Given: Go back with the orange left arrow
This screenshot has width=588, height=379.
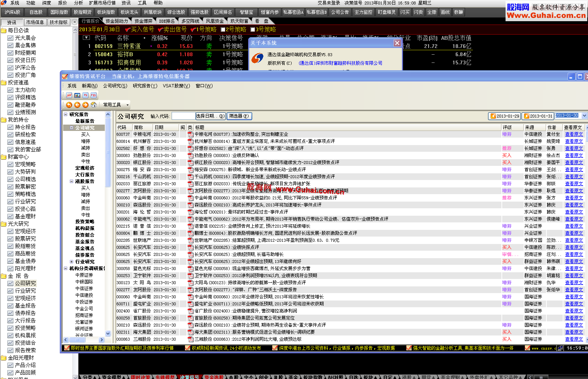Looking at the screenshot, I should point(77,105).
